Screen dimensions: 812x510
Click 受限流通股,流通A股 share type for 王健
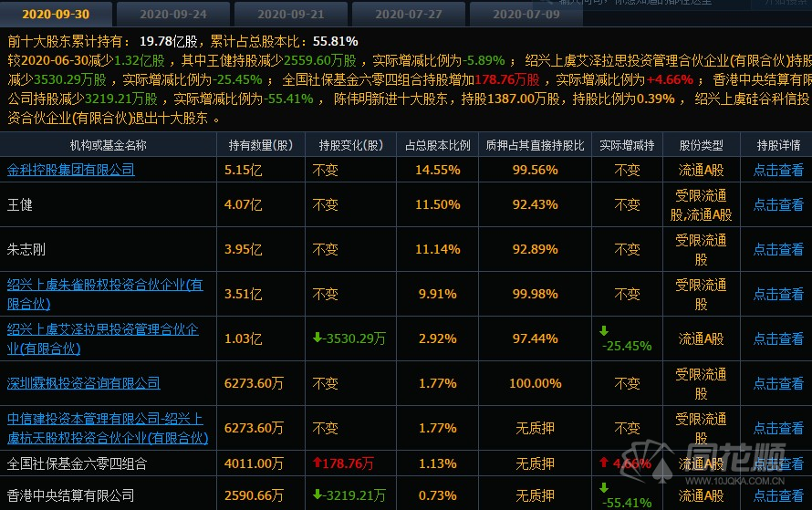click(702, 205)
